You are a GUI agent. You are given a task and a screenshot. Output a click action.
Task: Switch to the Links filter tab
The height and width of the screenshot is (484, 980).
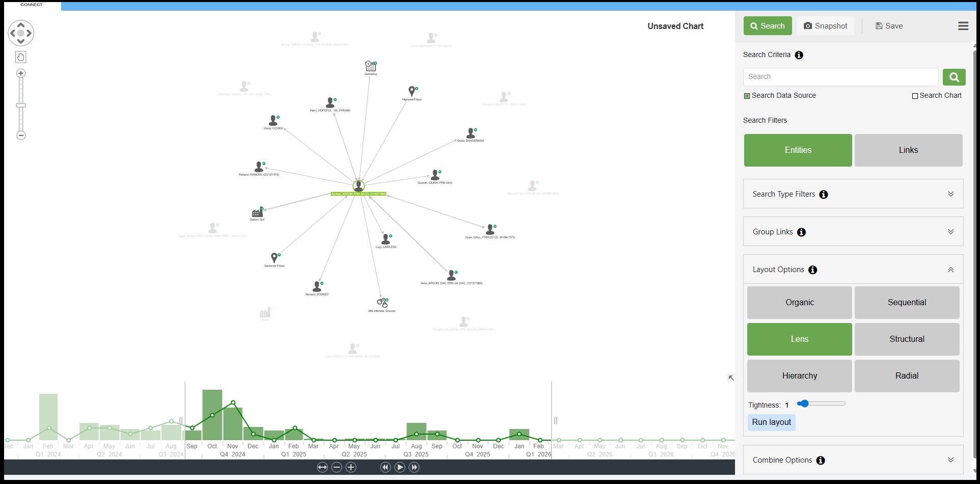click(x=908, y=150)
